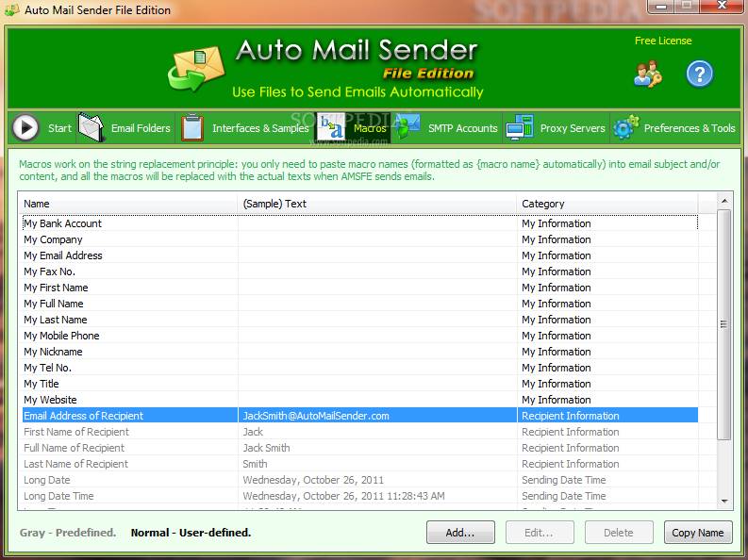
Task: Open the license users-and-key icon
Action: [647, 74]
